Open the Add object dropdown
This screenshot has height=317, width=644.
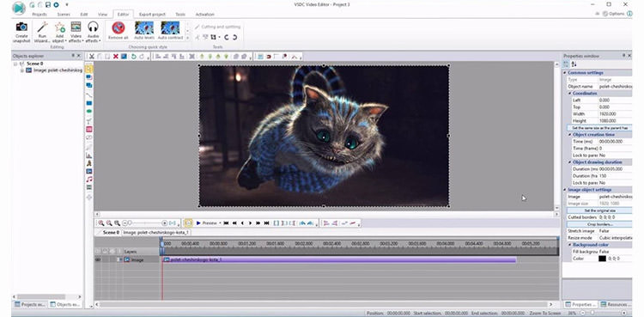(x=59, y=32)
